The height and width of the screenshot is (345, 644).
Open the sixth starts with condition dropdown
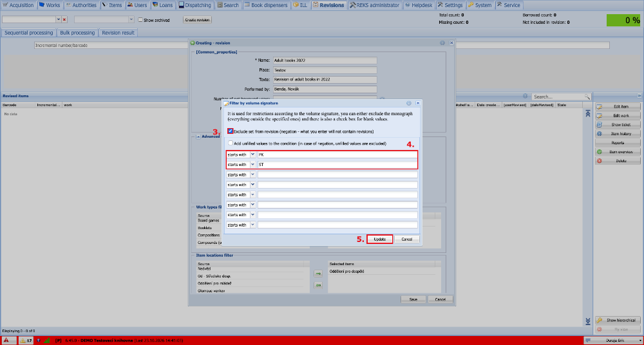[252, 205]
